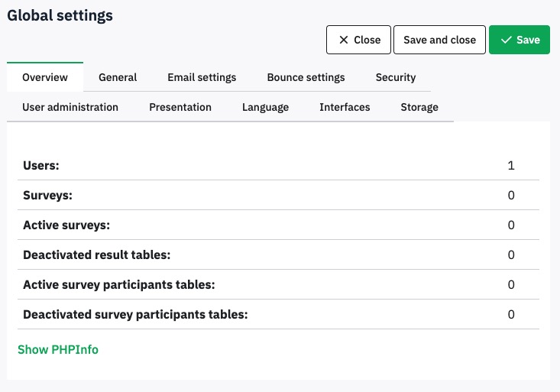Click Active survey participants tables: label

coord(119,285)
